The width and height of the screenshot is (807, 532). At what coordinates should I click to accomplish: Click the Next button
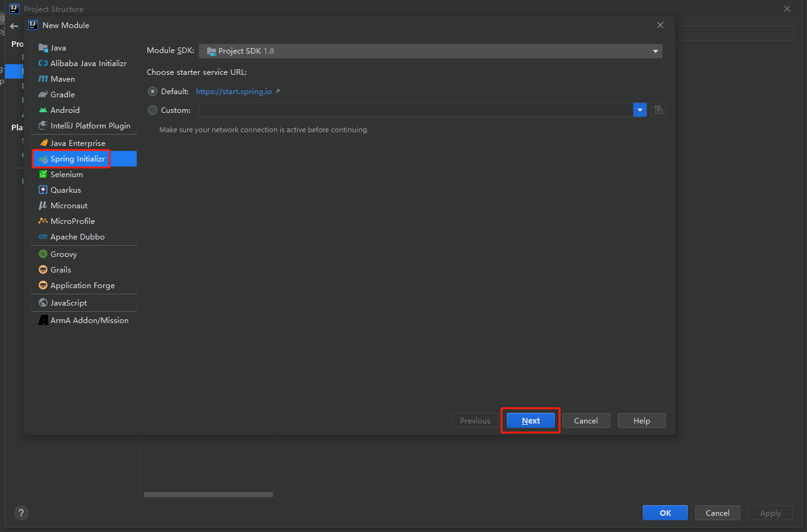point(531,421)
